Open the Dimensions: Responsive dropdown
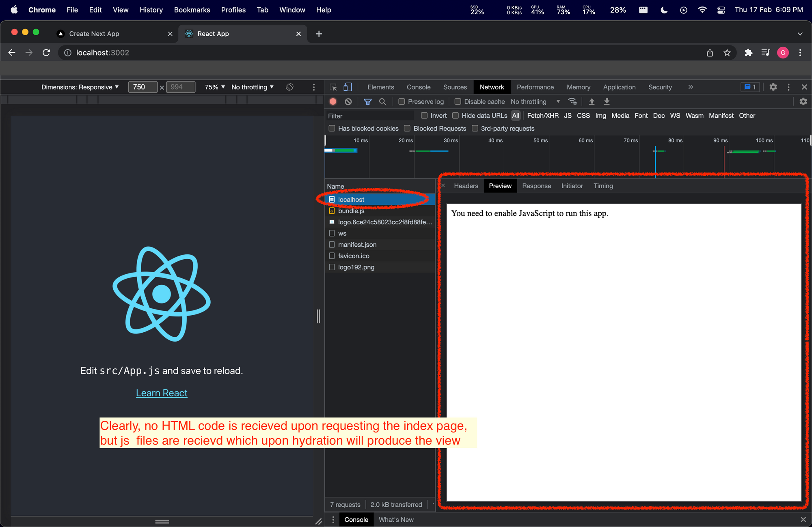Image resolution: width=812 pixels, height=527 pixels. coord(80,87)
